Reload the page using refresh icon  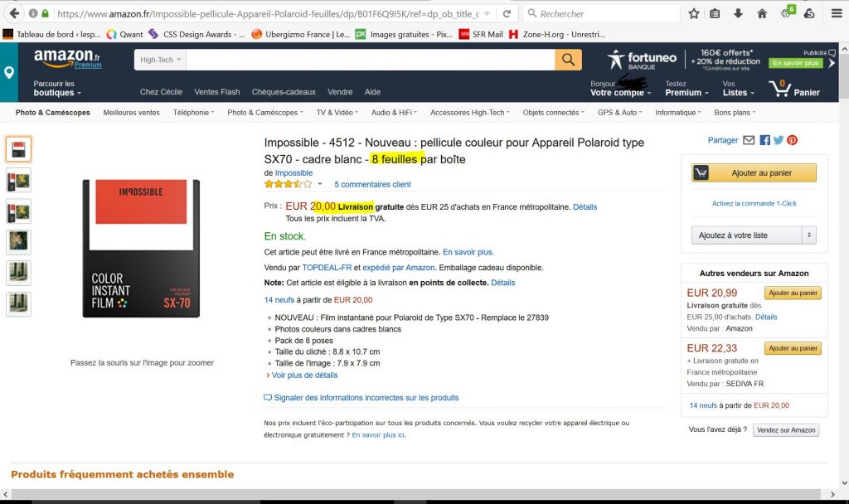pos(507,13)
